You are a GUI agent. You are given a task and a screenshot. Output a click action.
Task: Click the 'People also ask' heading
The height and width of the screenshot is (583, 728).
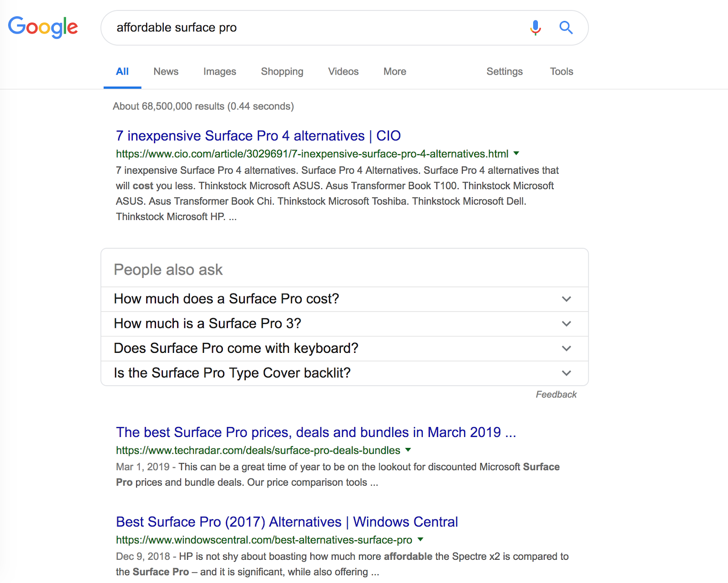168,270
